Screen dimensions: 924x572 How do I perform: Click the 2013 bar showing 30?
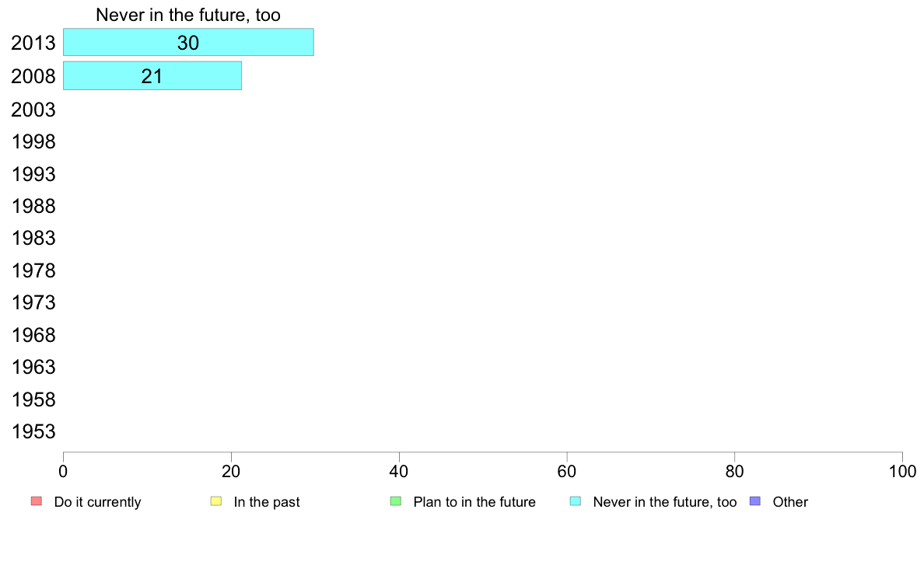click(x=188, y=43)
